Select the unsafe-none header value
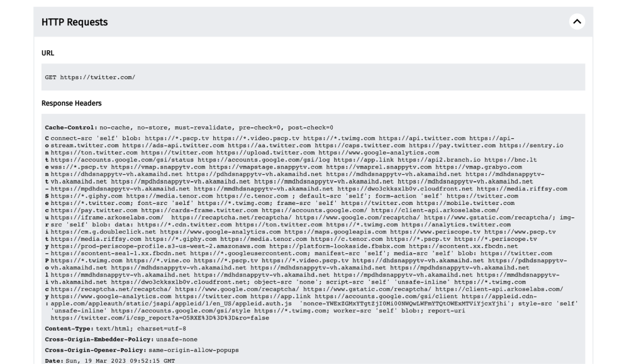This screenshot has width=629, height=364. (173, 340)
